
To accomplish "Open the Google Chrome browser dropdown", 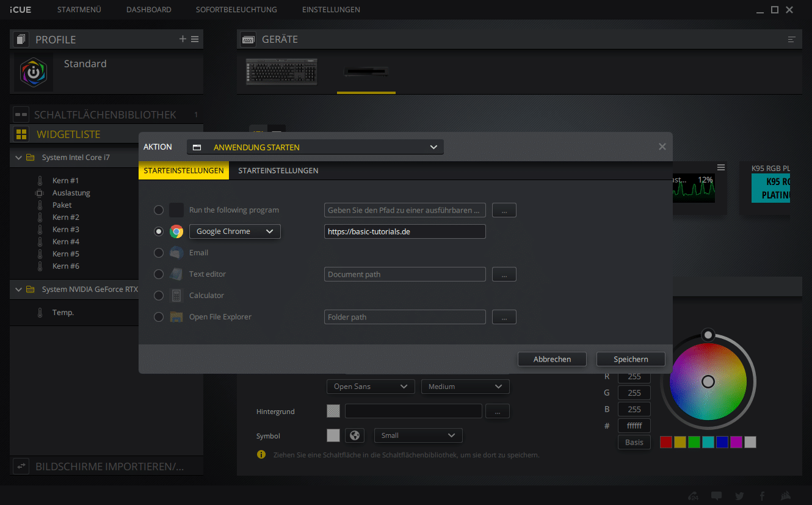I will click(235, 231).
